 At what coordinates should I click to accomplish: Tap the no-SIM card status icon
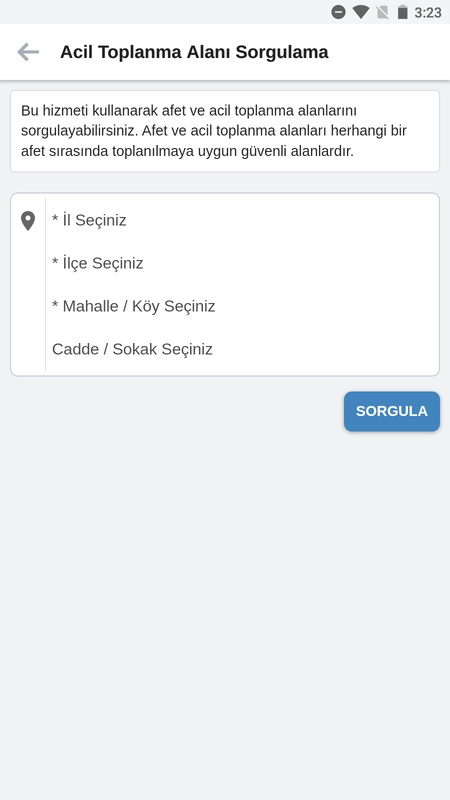(382, 12)
